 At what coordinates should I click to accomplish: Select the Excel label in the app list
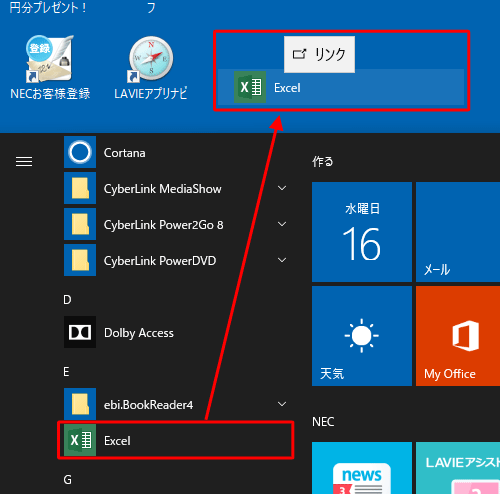pyautogui.click(x=117, y=441)
